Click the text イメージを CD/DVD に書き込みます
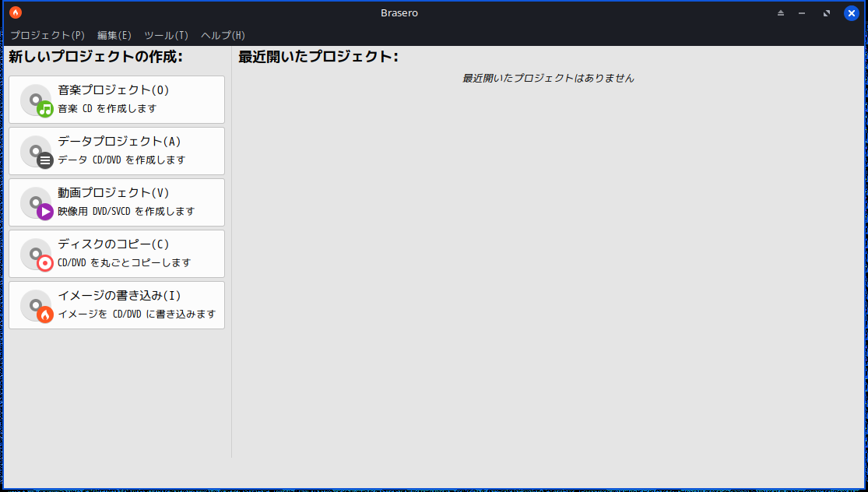868x492 pixels. pyautogui.click(x=137, y=315)
